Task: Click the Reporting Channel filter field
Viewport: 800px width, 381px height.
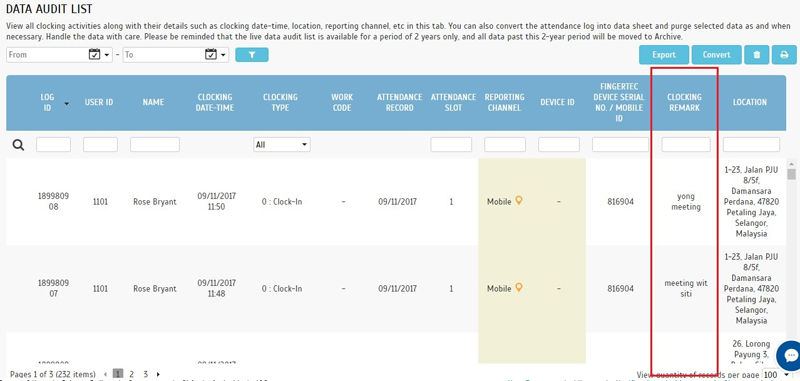Action: click(x=505, y=145)
